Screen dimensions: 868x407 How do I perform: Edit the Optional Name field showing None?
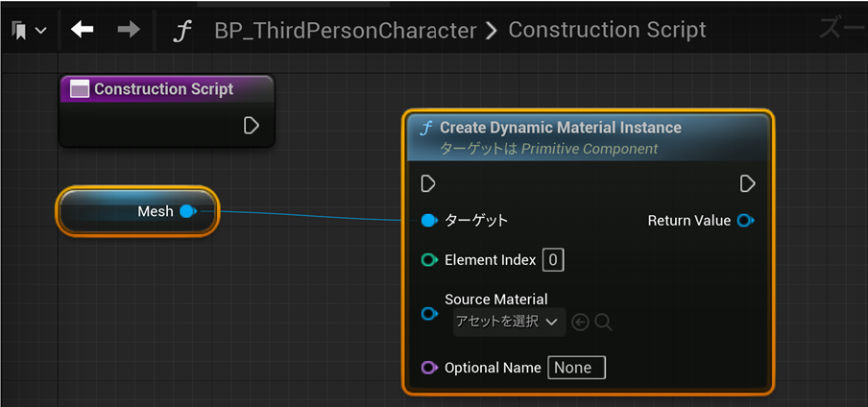point(576,368)
